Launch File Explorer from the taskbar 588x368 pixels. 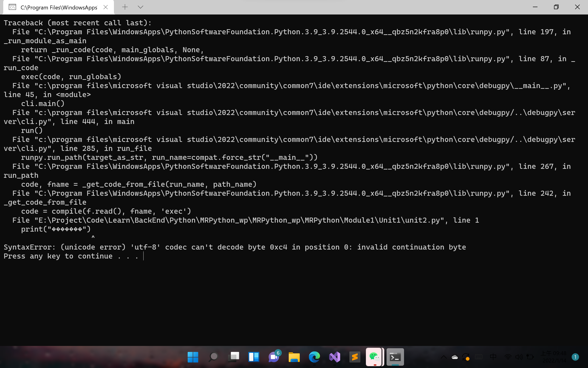294,357
